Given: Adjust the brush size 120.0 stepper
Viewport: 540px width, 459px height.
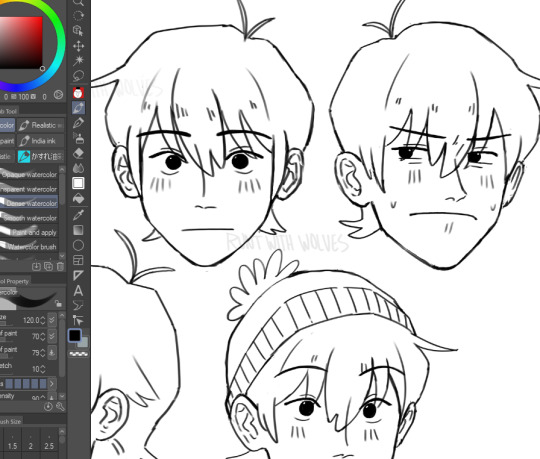Looking at the screenshot, I should point(43,320).
